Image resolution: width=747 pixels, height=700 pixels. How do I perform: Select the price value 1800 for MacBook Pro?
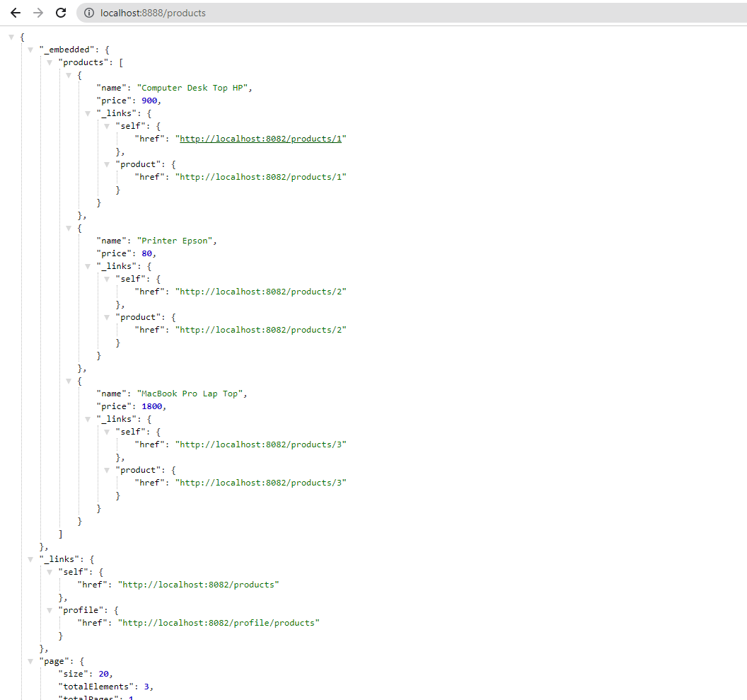(x=152, y=406)
